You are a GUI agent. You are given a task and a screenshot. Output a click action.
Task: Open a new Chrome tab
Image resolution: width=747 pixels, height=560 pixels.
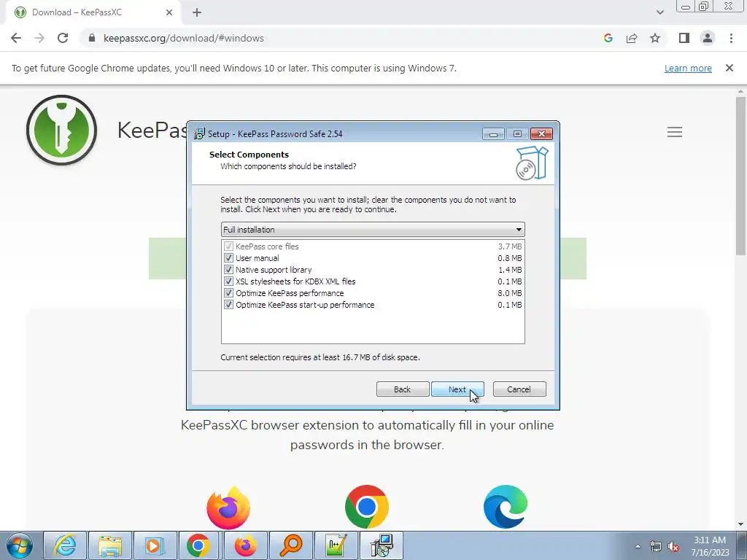[197, 12]
